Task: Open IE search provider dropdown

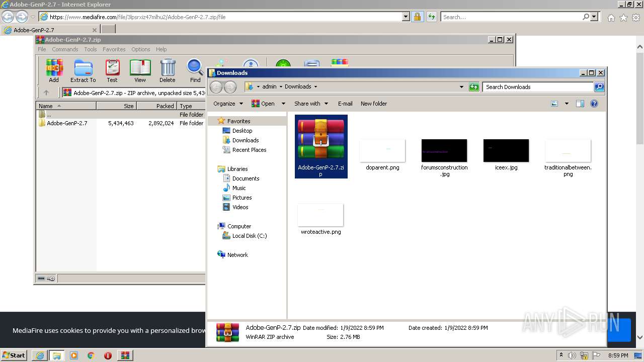Action: point(595,17)
